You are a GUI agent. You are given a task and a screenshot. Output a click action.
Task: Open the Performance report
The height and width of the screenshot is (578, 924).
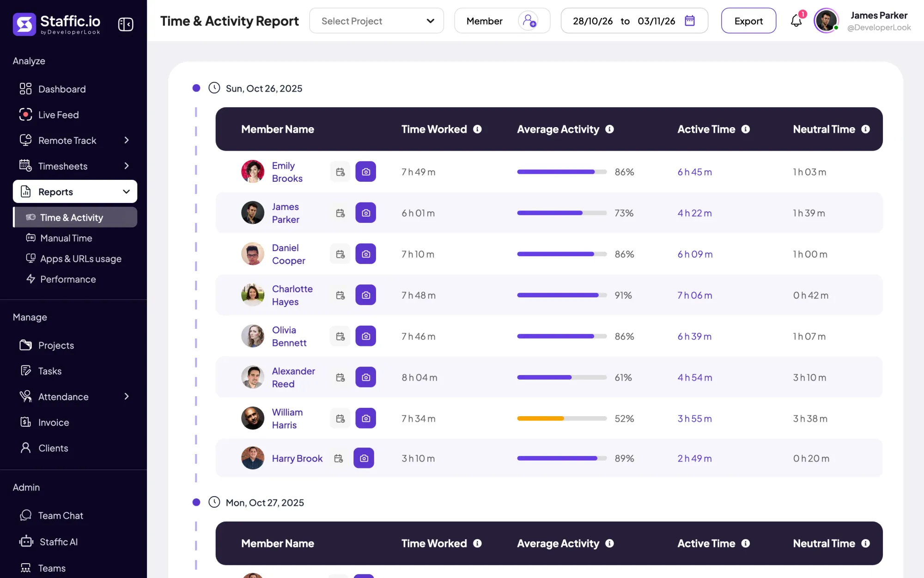click(x=68, y=279)
